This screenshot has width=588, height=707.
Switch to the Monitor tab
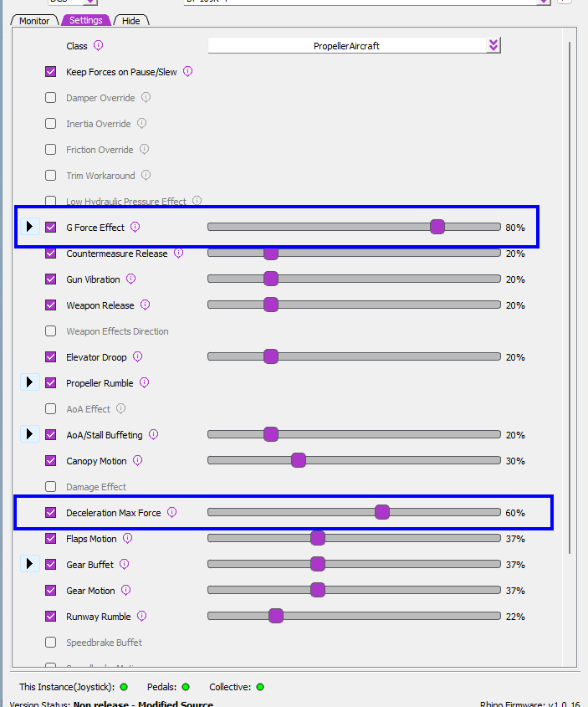pyautogui.click(x=35, y=20)
